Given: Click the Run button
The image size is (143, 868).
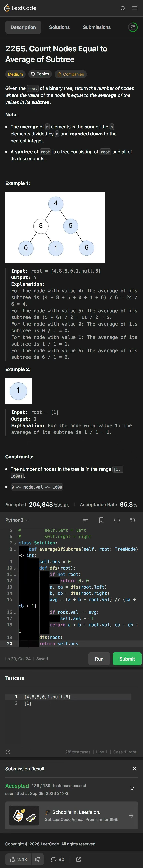Looking at the screenshot, I should (x=99, y=659).
